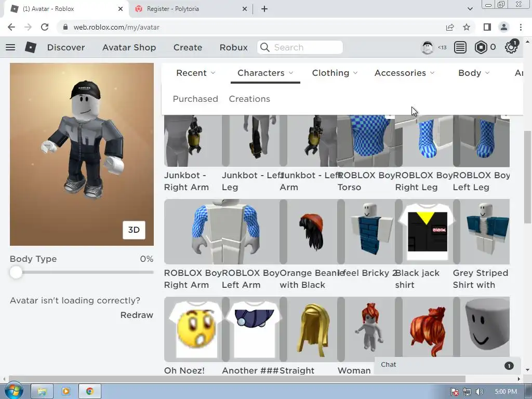Open the Create nav item

pyautogui.click(x=188, y=47)
